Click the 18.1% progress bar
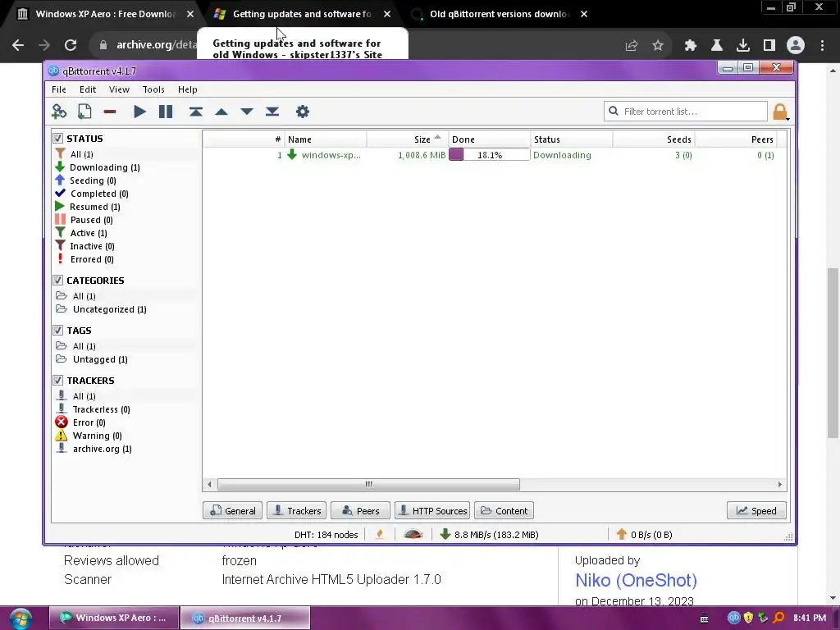The width and height of the screenshot is (840, 630). [489, 155]
